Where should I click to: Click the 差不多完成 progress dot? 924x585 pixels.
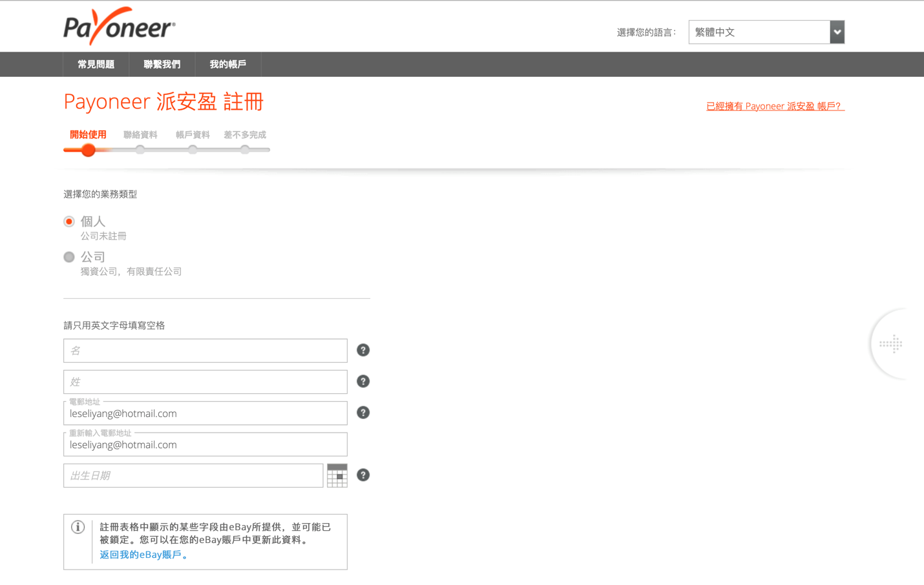click(245, 150)
